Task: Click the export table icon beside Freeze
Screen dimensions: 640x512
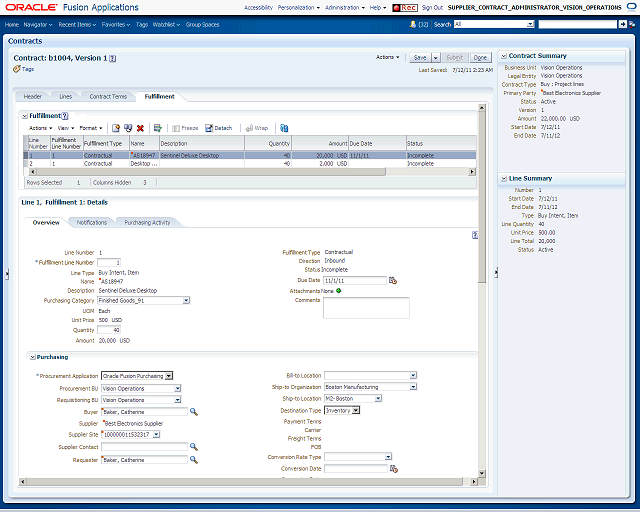Action: (x=158, y=128)
